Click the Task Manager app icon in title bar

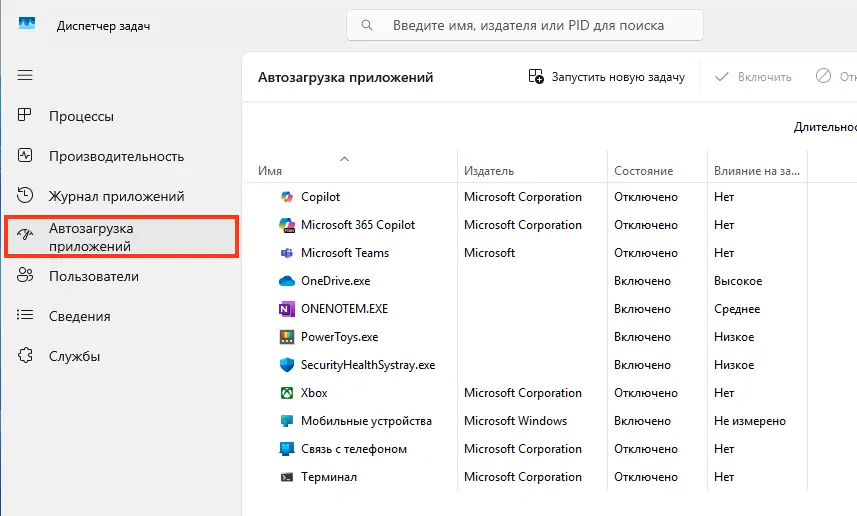coord(27,25)
